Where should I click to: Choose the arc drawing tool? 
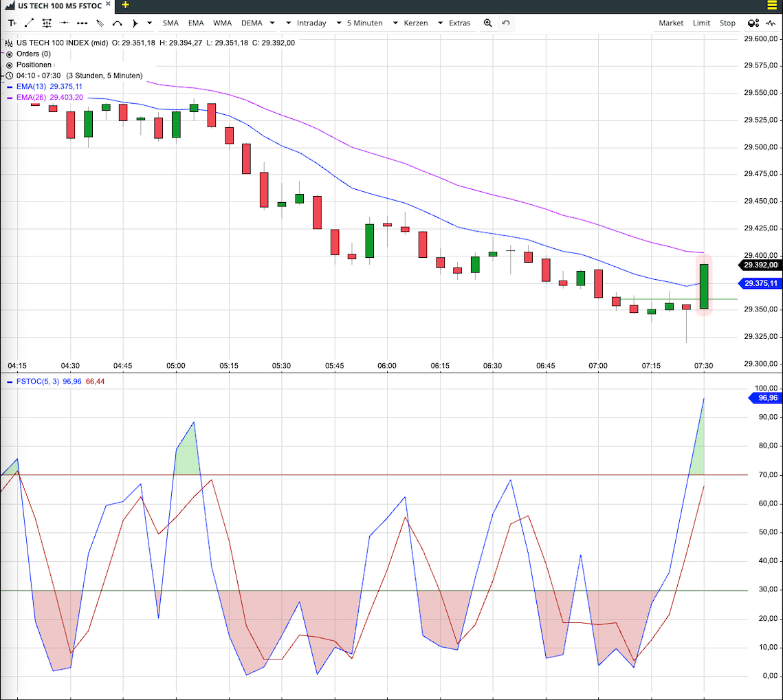coord(118,23)
